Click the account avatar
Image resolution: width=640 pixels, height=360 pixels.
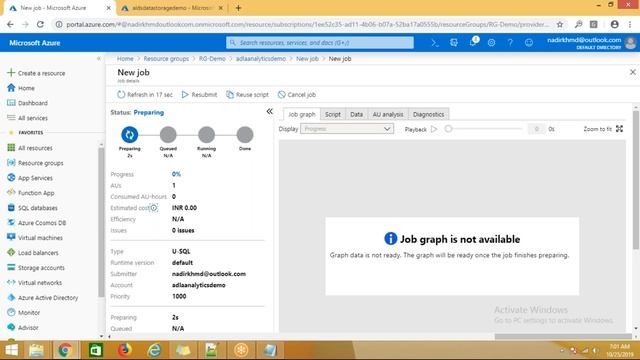pyautogui.click(x=631, y=42)
